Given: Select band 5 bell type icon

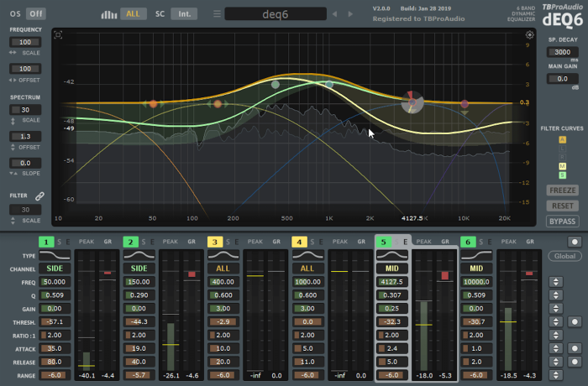Looking at the screenshot, I should tap(392, 256).
